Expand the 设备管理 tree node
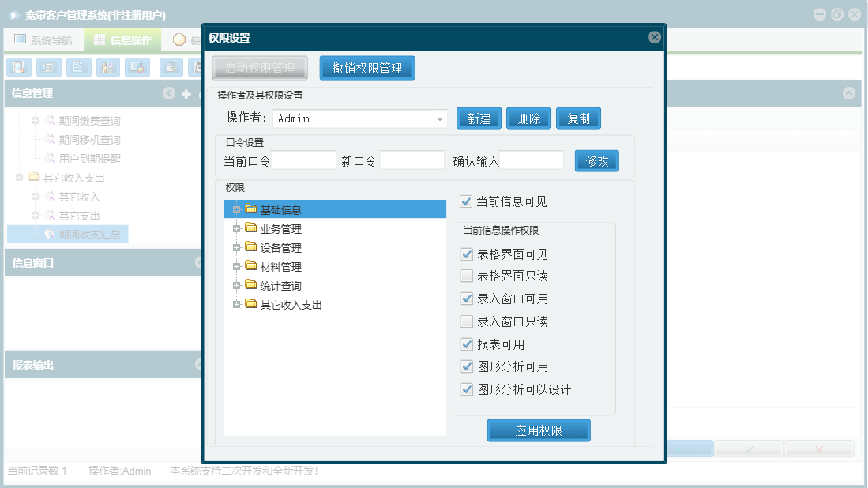Screen dimensions: 868x488 (236, 247)
